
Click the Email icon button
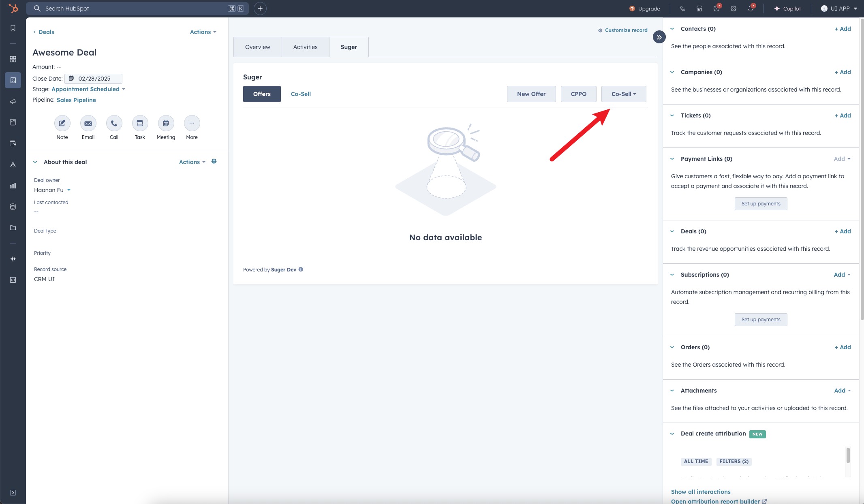(x=88, y=123)
